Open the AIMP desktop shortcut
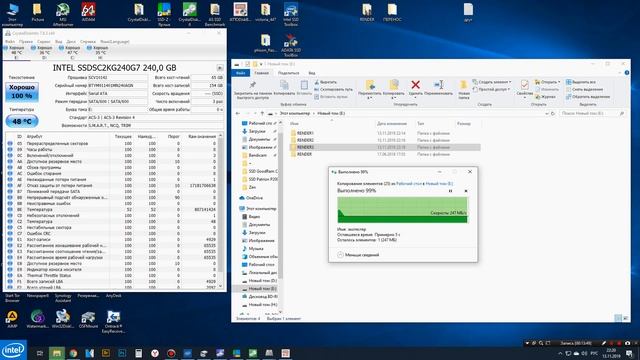This screenshot has width=640, height=360. click(x=12, y=319)
